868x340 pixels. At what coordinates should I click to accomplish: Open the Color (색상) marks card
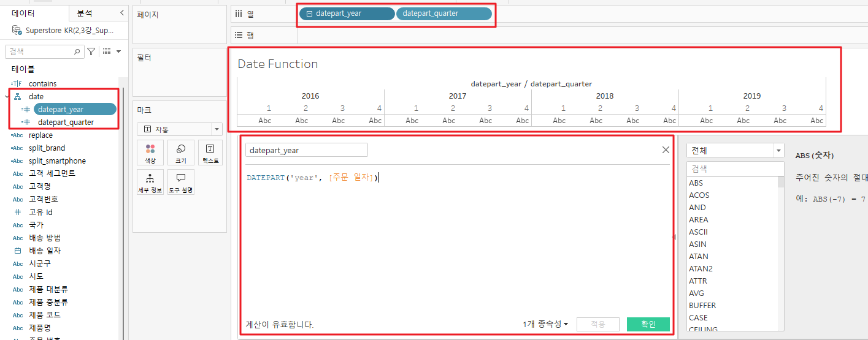[150, 153]
